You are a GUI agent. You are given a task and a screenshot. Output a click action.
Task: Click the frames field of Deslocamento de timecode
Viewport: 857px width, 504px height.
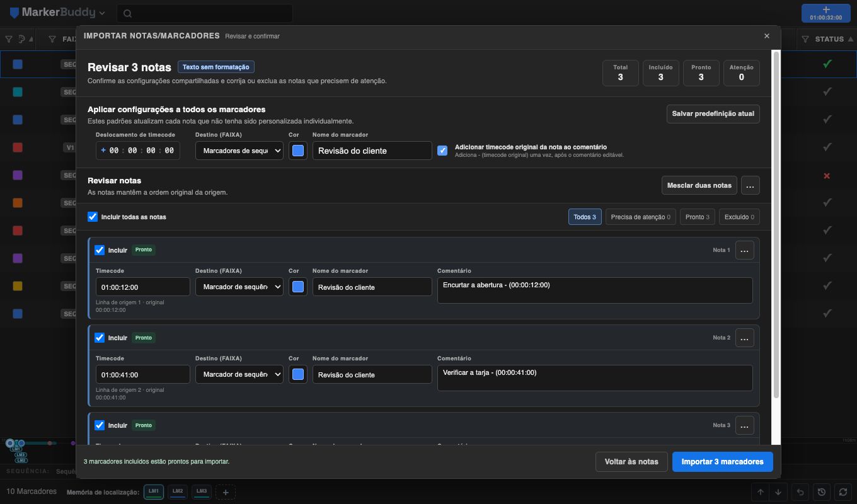169,151
